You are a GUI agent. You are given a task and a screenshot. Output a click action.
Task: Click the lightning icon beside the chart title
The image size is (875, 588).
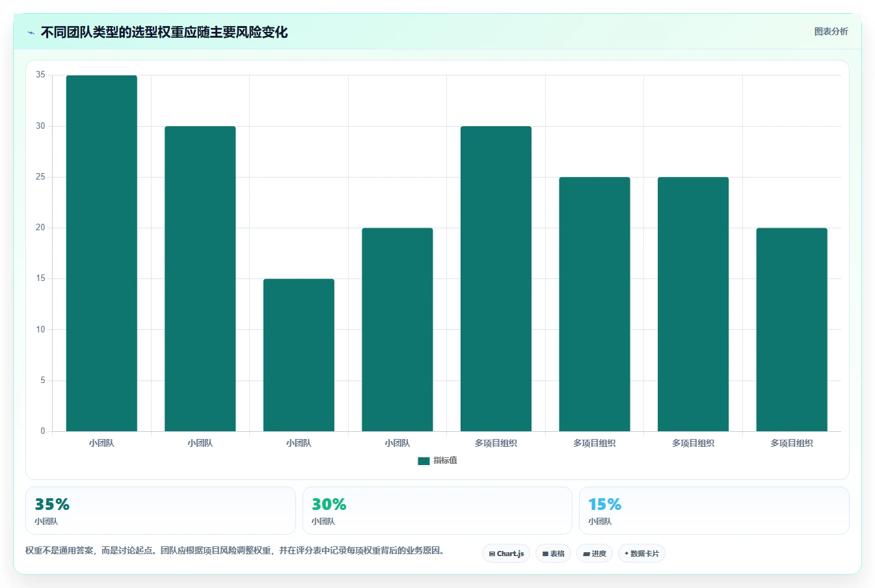31,33
